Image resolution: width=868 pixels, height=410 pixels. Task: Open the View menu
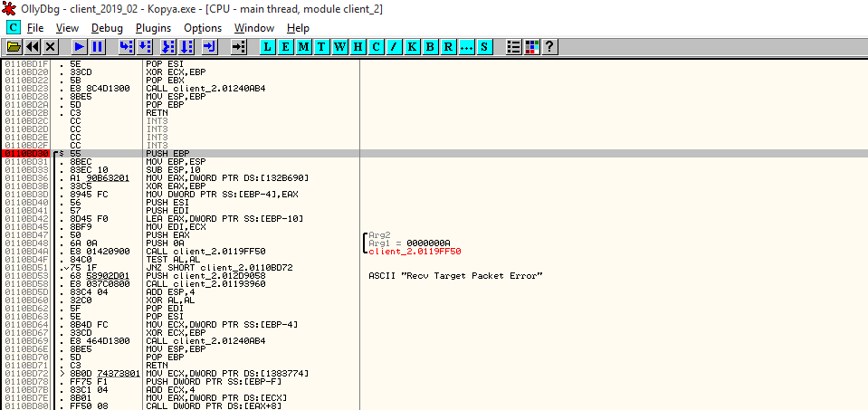pos(67,28)
